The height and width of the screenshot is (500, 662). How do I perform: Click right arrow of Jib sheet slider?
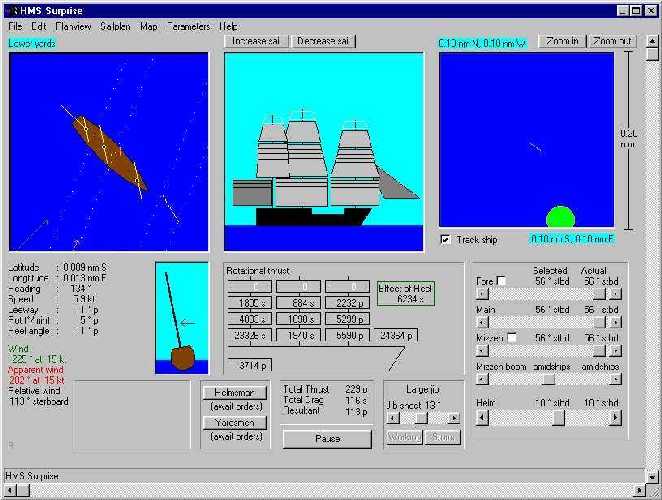454,418
